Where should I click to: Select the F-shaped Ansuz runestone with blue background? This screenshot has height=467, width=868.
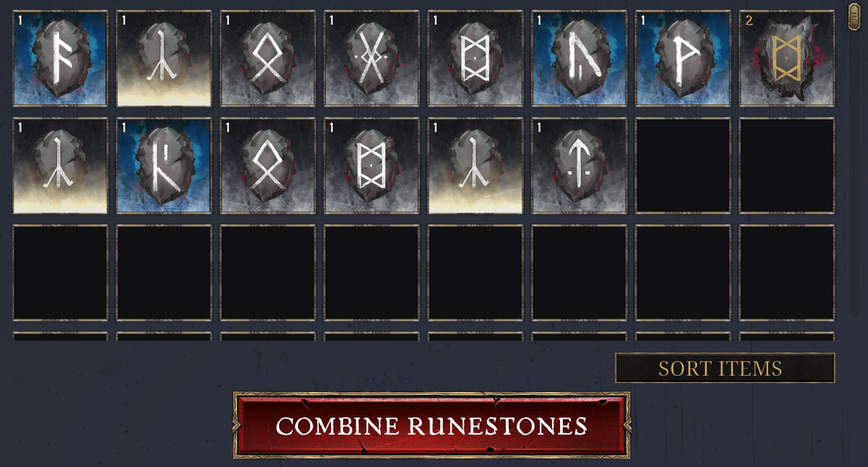click(60, 58)
